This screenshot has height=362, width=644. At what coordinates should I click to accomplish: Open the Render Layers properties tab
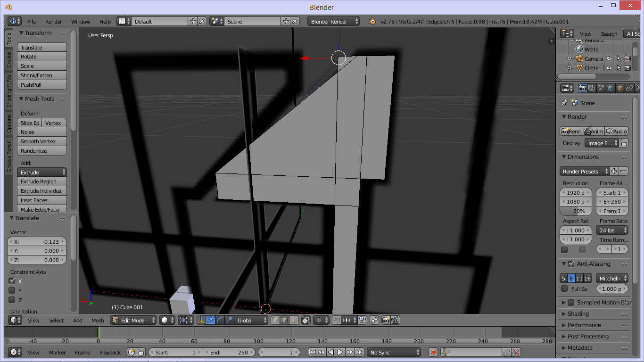[x=592, y=88]
